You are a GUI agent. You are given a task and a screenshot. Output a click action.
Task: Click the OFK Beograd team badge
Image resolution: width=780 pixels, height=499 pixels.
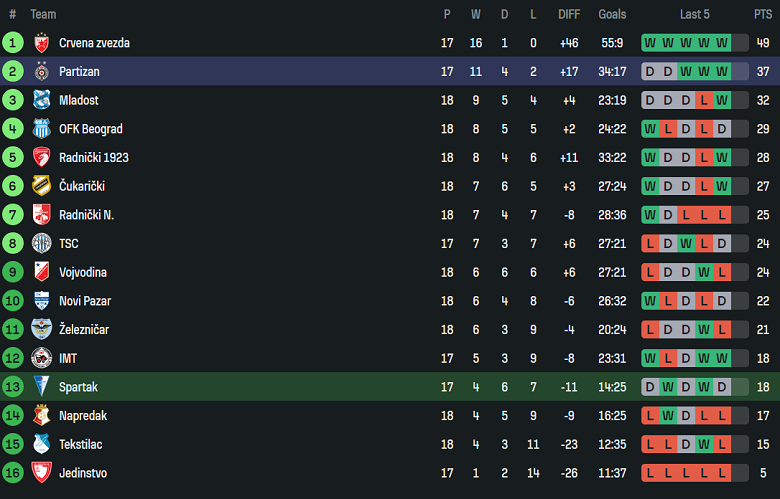click(41, 129)
